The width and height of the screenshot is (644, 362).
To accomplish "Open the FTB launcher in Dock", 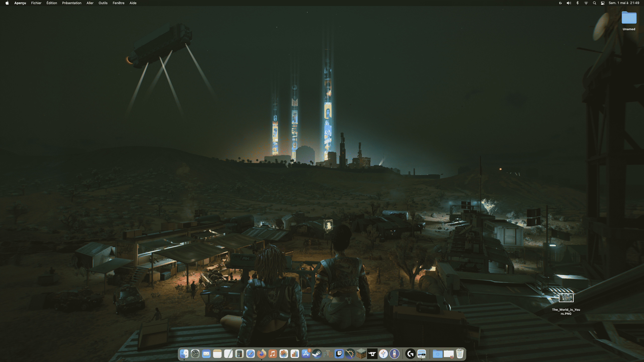I will click(328, 354).
